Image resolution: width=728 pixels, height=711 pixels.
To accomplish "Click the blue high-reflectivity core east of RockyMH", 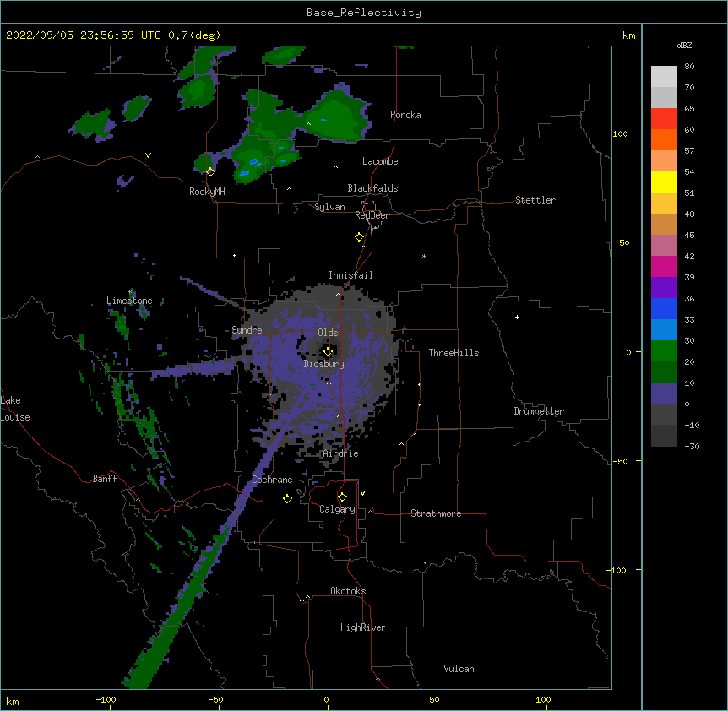I will click(254, 162).
